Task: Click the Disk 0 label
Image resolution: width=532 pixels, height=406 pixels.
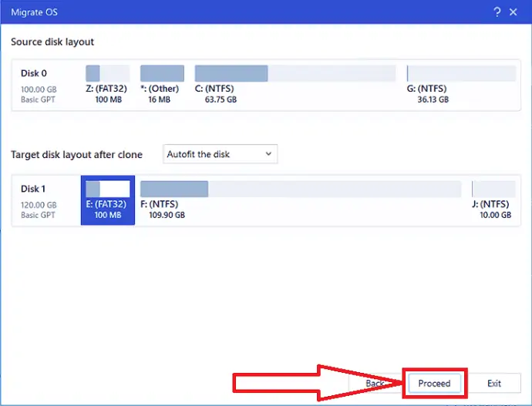Action: tap(34, 73)
